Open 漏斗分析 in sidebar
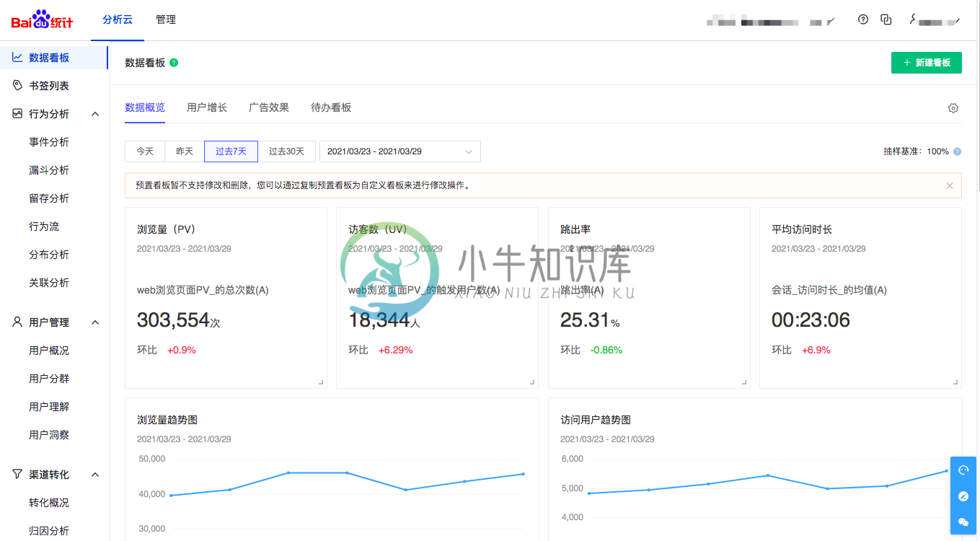The width and height of the screenshot is (980, 541). pyautogui.click(x=49, y=170)
